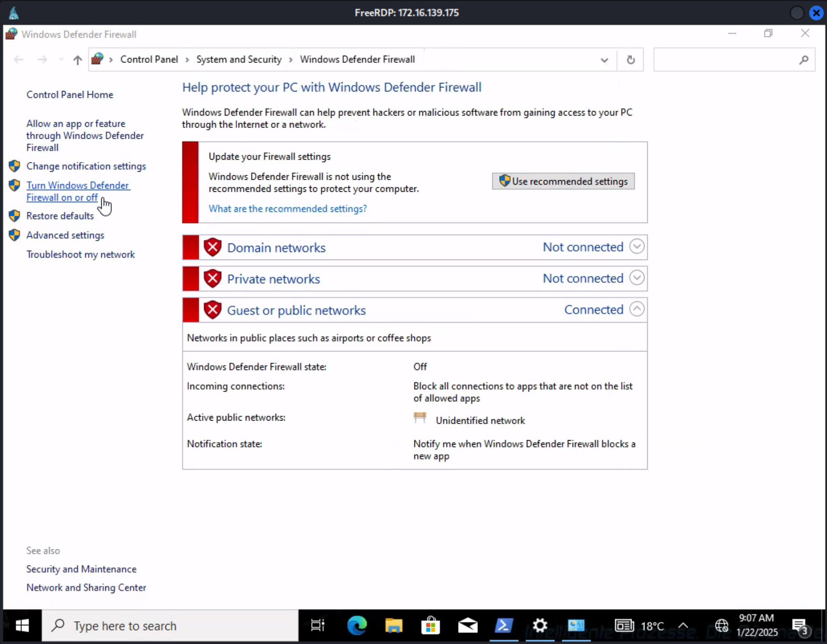The width and height of the screenshot is (827, 644).
Task: Click the red shield beside Private networks
Action: [x=213, y=278]
